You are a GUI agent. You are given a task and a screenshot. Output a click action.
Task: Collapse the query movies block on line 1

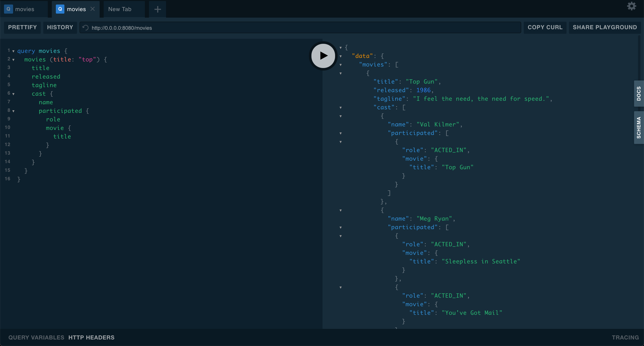13,51
